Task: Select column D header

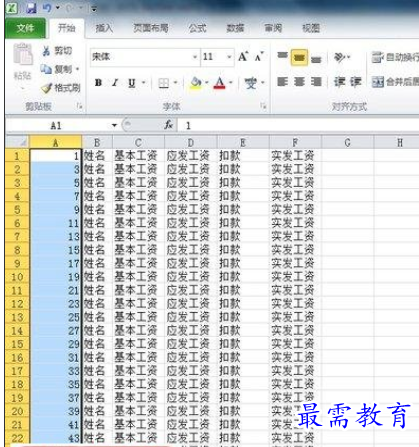Action: click(x=190, y=143)
